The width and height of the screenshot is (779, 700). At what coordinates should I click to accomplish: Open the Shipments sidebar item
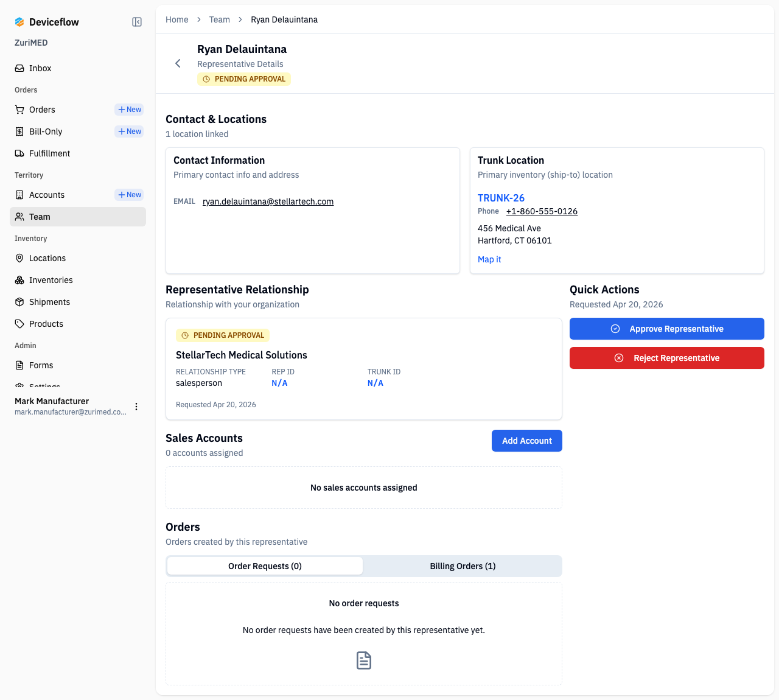pyautogui.click(x=49, y=302)
